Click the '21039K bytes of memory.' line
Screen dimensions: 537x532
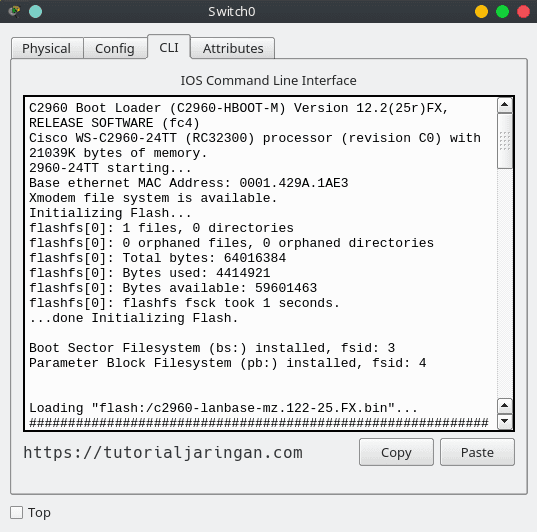pos(118,153)
